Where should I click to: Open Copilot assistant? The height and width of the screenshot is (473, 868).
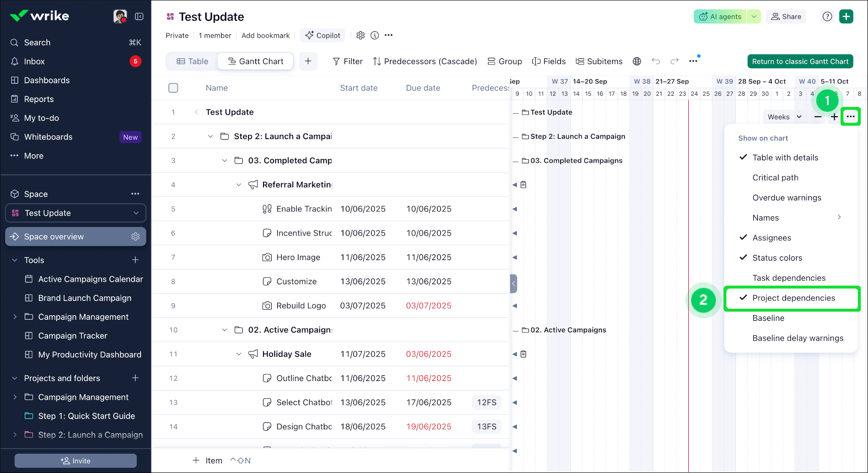point(322,35)
